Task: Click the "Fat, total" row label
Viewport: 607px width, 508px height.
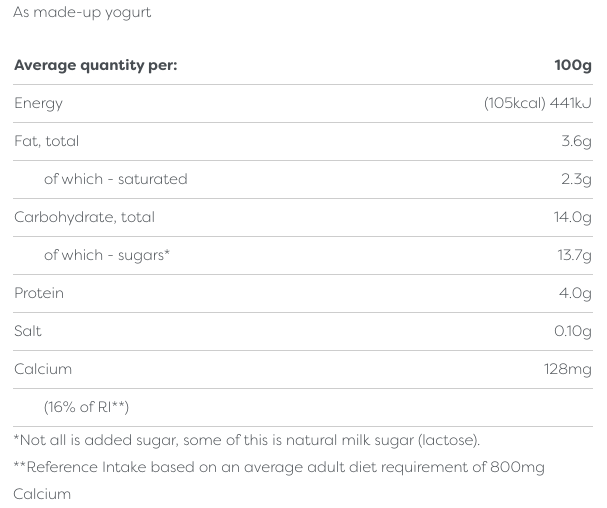Action: click(46, 142)
